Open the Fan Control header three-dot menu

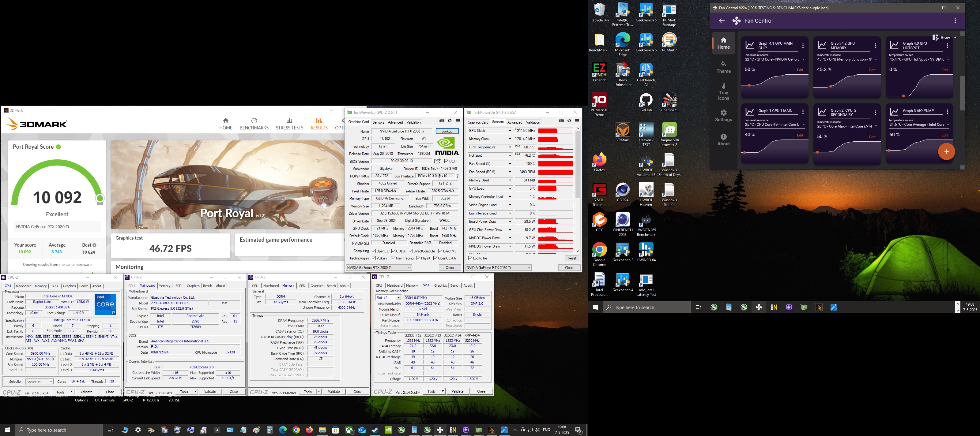[x=955, y=21]
